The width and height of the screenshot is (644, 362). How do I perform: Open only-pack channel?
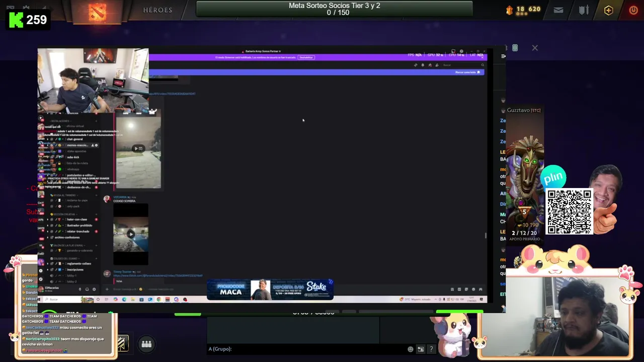pos(73,206)
